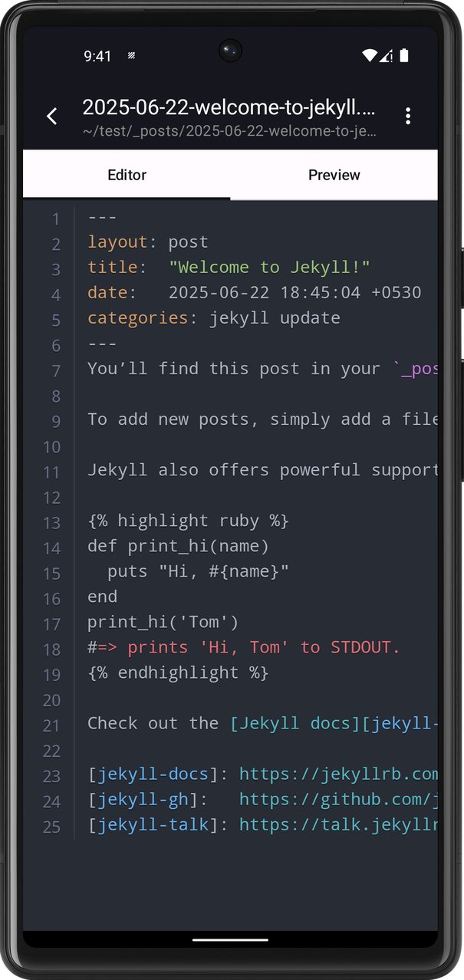The image size is (464, 980).
Task: Tap the back arrow icon
Action: coord(52,117)
